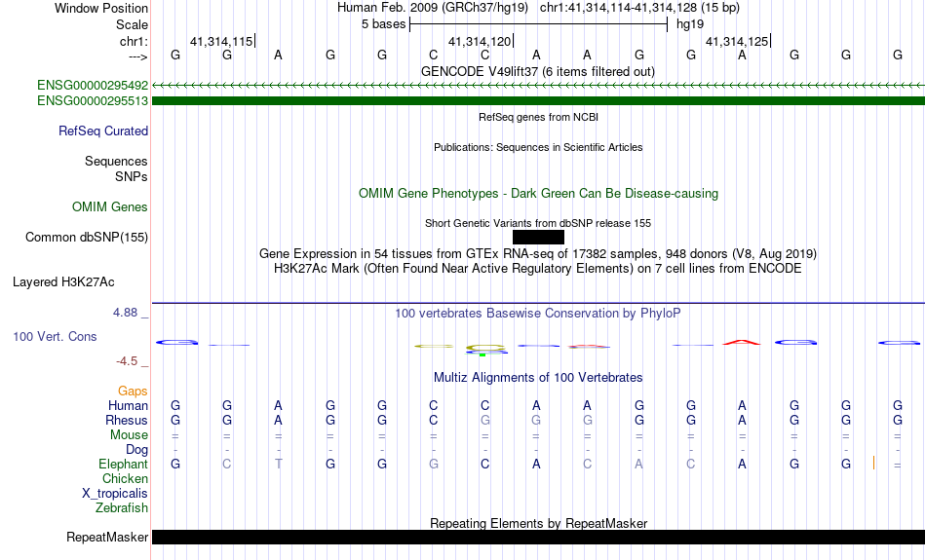Click the hg19 label beside scale bar
The width and height of the screenshot is (926, 560).
point(690,24)
